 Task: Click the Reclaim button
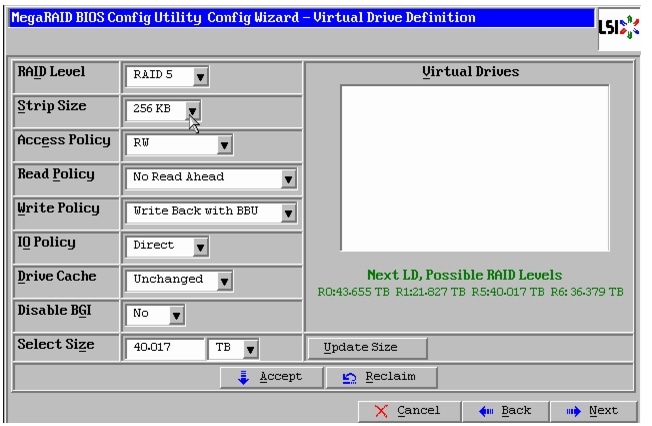(x=381, y=377)
